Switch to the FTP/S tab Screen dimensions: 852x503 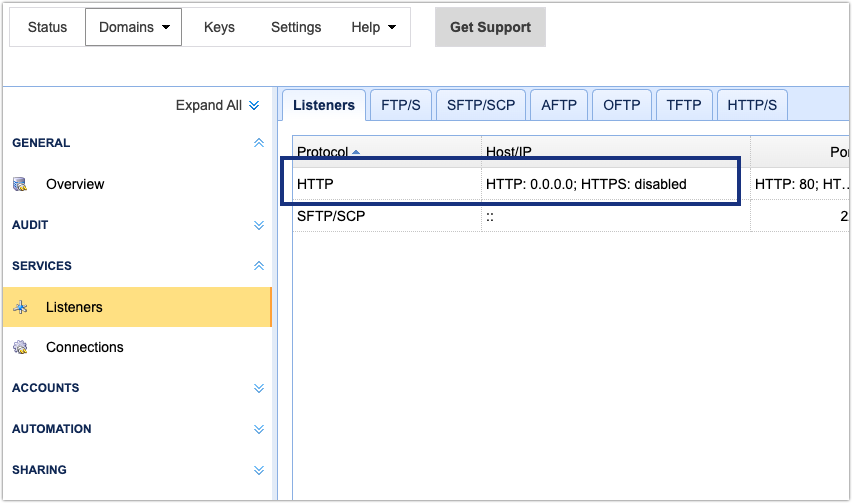coord(399,105)
